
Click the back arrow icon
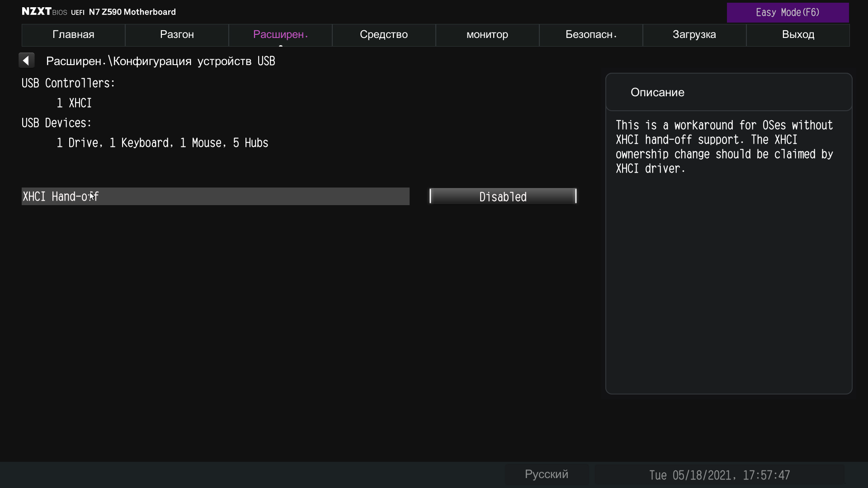coord(27,61)
